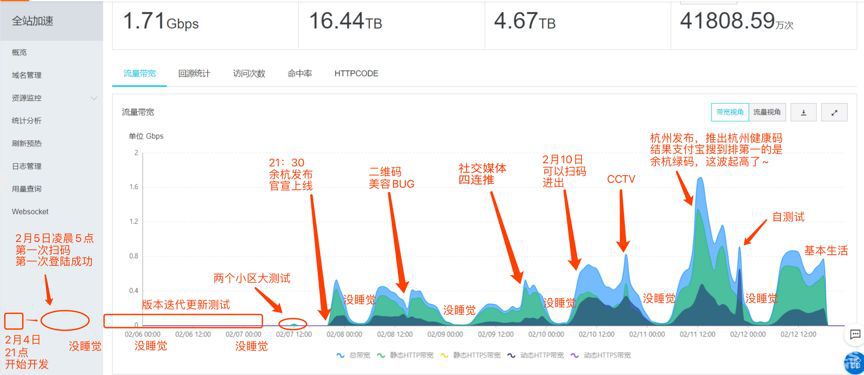
Task: Open 资源监控 in the sidebar
Action: click(26, 98)
